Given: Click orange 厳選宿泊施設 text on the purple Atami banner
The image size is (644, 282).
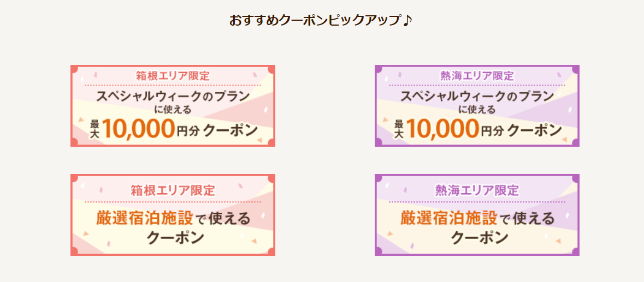Looking at the screenshot, I should pyautogui.click(x=448, y=219).
